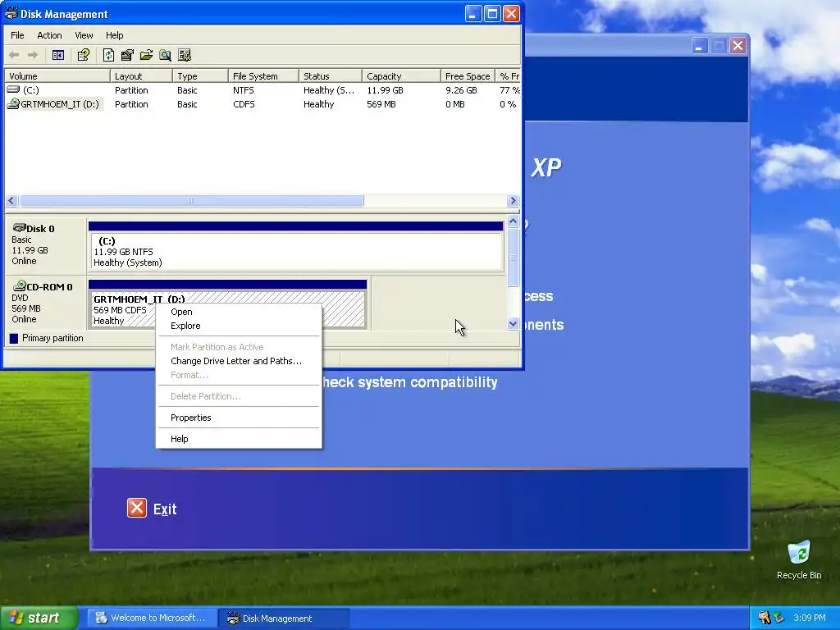This screenshot has width=840, height=630.
Task: Click the CD-ROM 0 disc icon
Action: pos(20,285)
